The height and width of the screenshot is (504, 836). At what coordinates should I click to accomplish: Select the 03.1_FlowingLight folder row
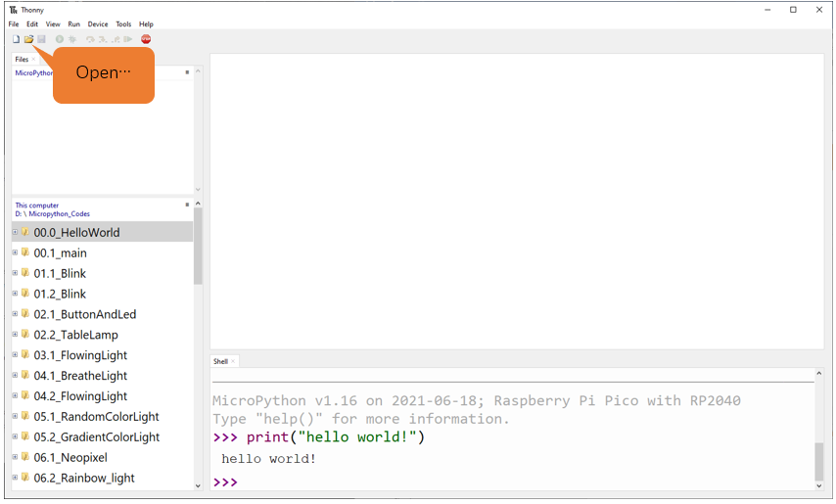click(x=103, y=355)
